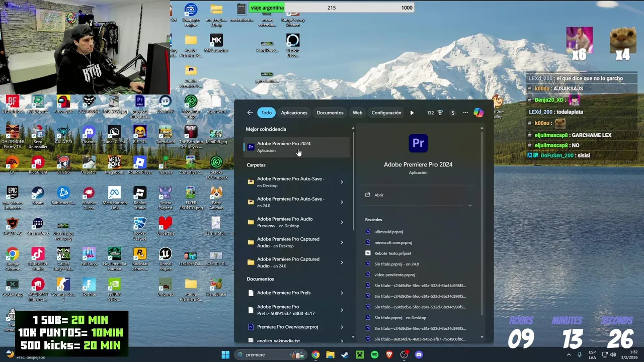Image resolution: width=644 pixels, height=362 pixels.
Task: Select the Todo search filter tab
Action: [267, 113]
